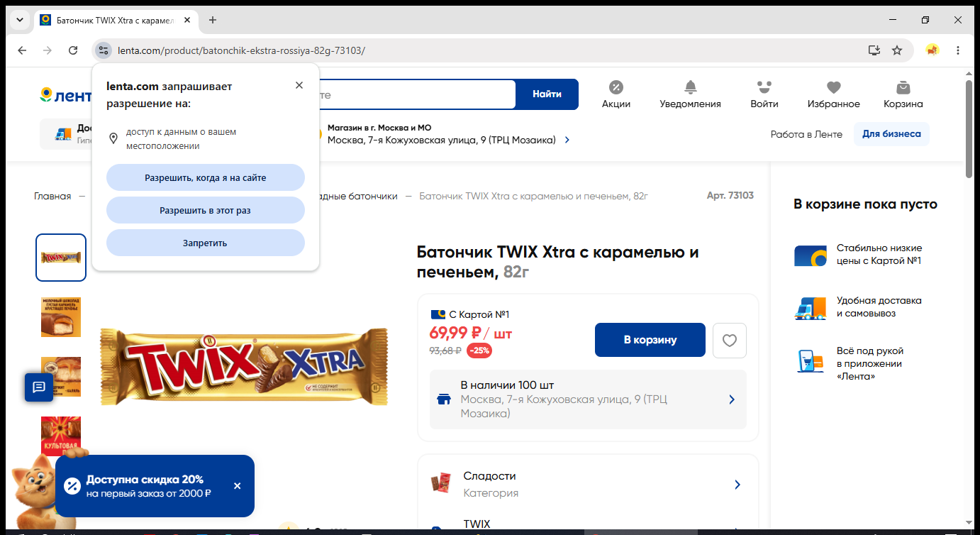
Task: Click the Стабильно низкие цены card icon
Action: [x=811, y=255]
